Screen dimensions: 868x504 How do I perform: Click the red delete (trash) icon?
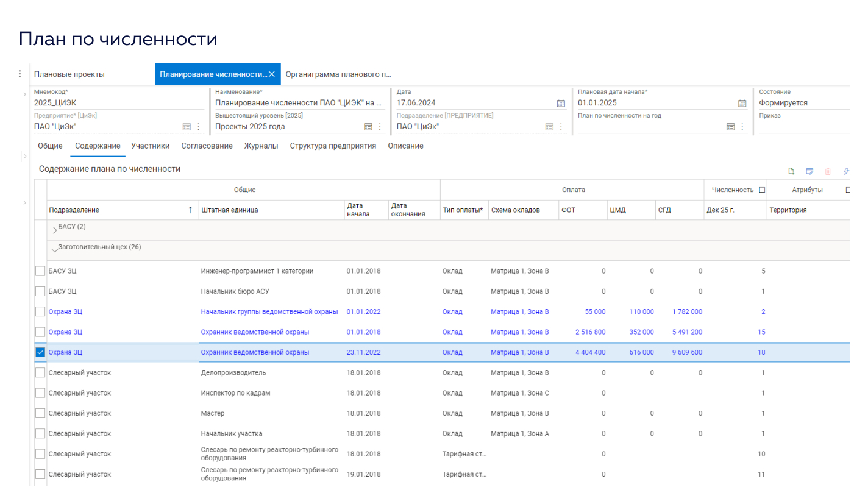tap(828, 171)
